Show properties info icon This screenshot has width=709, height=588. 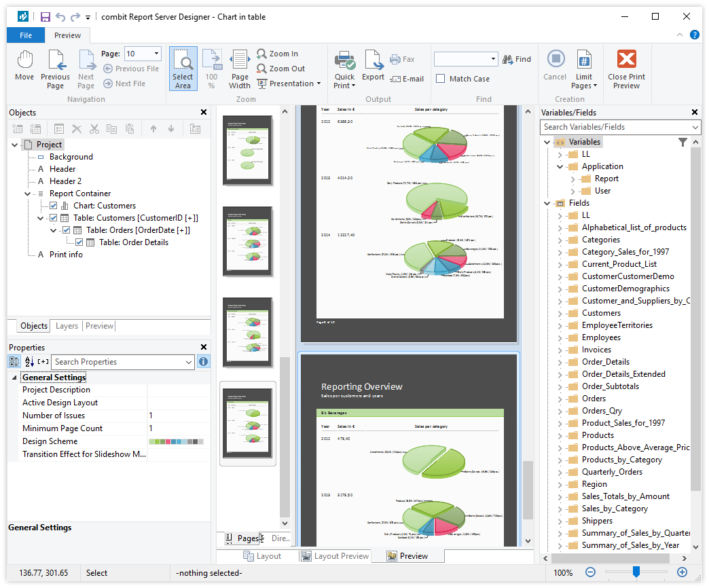click(204, 362)
